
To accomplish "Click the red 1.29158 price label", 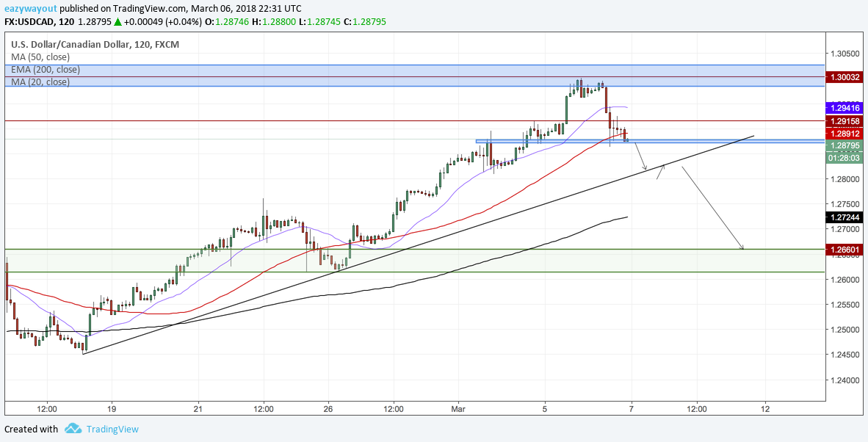I will click(x=844, y=120).
